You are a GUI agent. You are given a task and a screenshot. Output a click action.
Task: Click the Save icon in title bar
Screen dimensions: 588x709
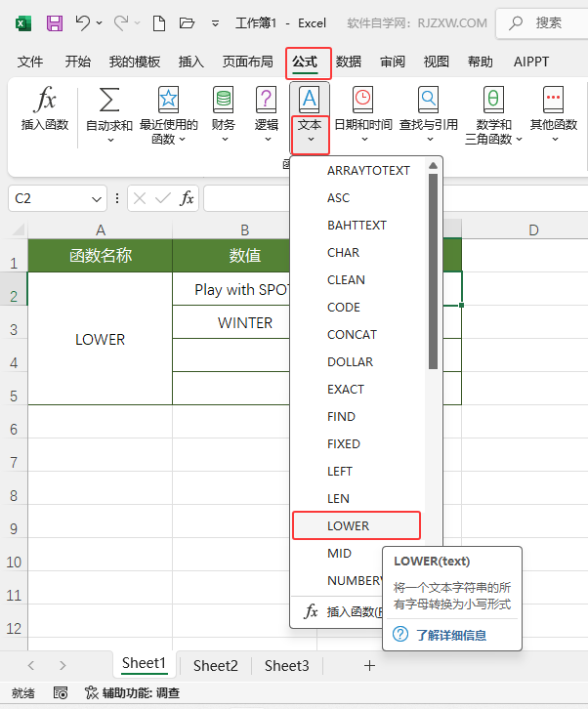pyautogui.click(x=55, y=22)
